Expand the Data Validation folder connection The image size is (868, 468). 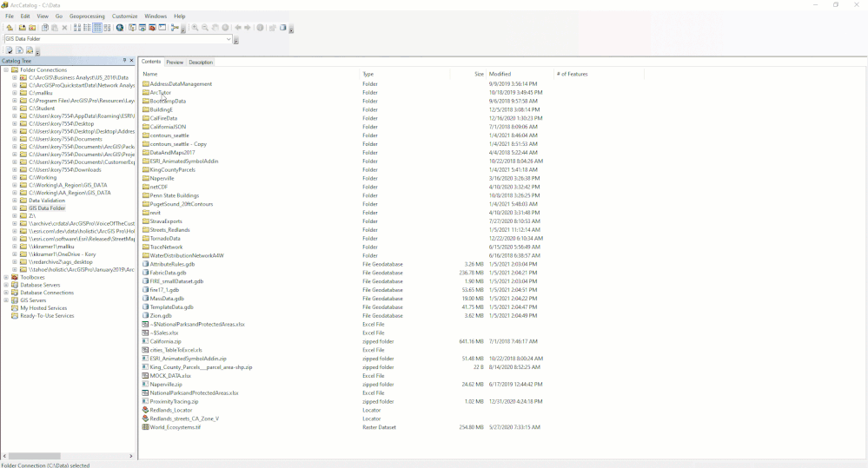pos(15,201)
